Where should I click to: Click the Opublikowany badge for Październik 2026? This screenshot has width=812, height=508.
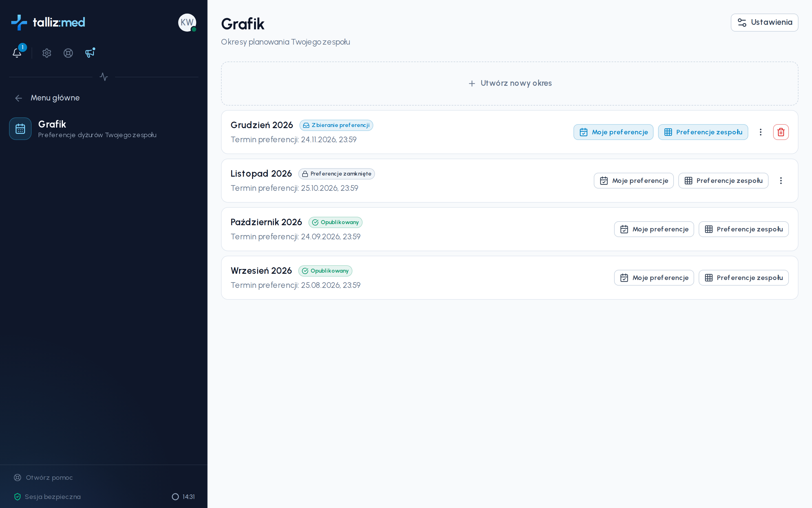point(336,222)
